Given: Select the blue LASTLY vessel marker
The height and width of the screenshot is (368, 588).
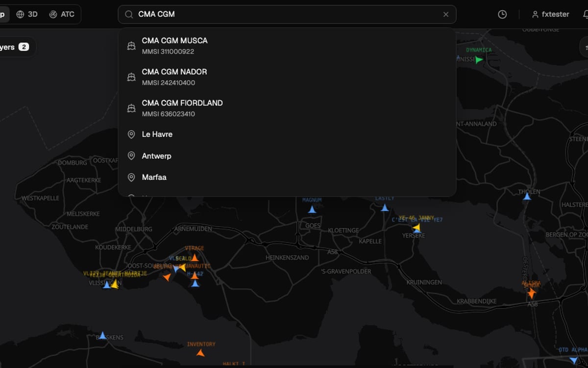Looking at the screenshot, I should 385,208.
